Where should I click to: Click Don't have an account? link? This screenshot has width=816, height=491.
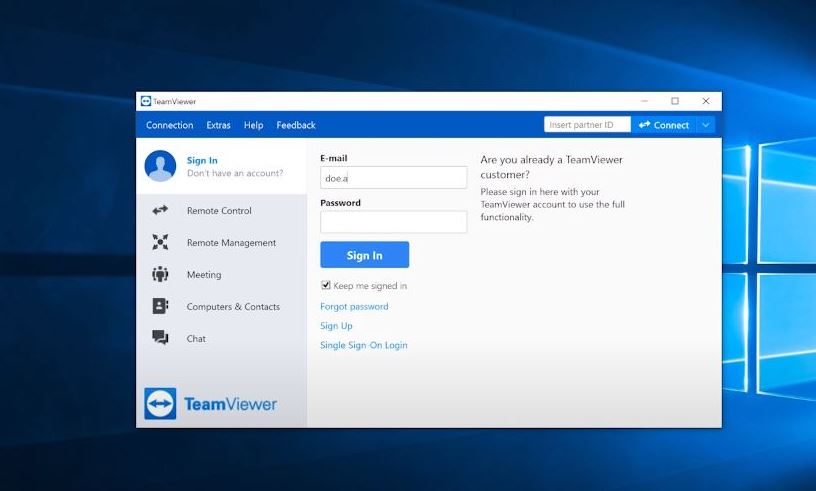pos(235,173)
